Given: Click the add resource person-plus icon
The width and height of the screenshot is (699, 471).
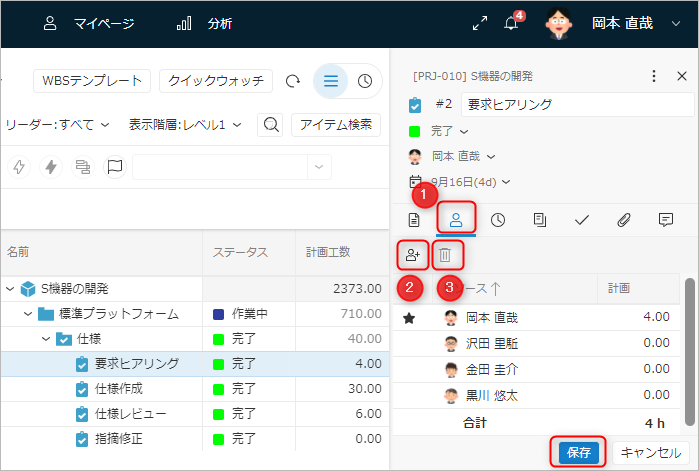Looking at the screenshot, I should (x=412, y=256).
